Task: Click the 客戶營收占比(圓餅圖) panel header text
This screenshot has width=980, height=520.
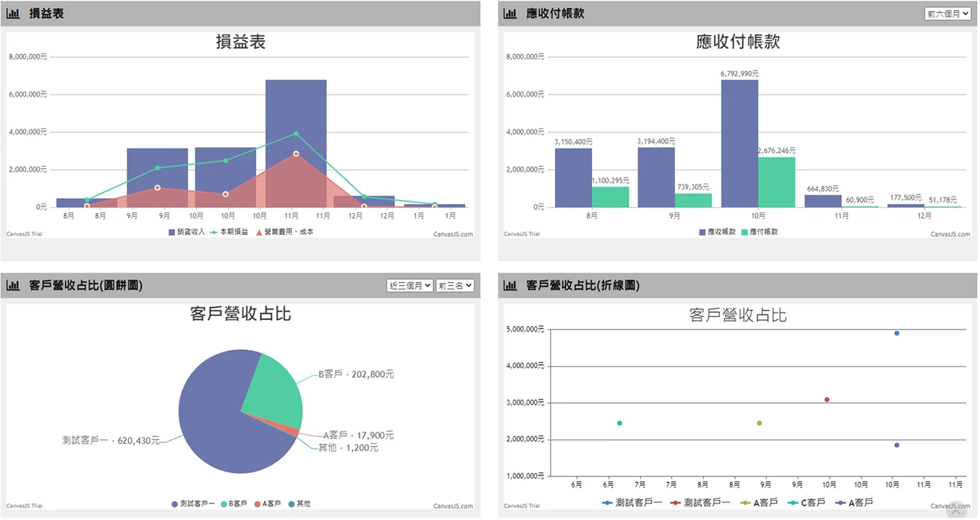Action: point(86,286)
